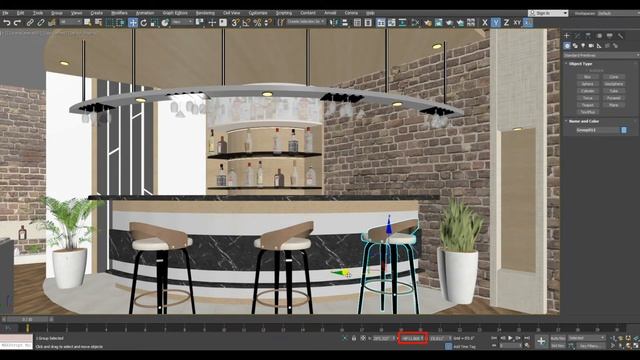Restrict movement to X axis
Image resolution: width=640 pixels, height=360 pixels.
[484, 23]
